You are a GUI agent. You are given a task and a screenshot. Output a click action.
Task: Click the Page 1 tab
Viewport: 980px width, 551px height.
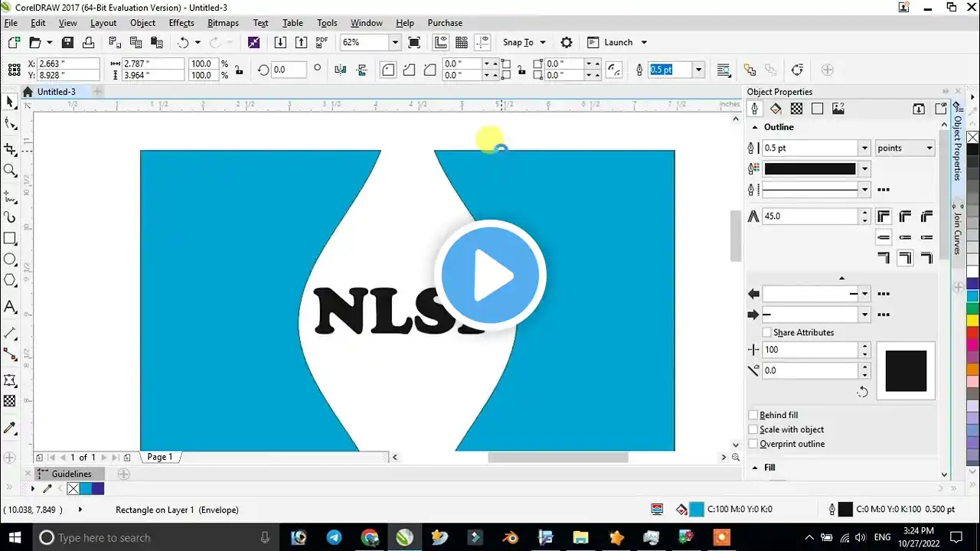pyautogui.click(x=160, y=458)
